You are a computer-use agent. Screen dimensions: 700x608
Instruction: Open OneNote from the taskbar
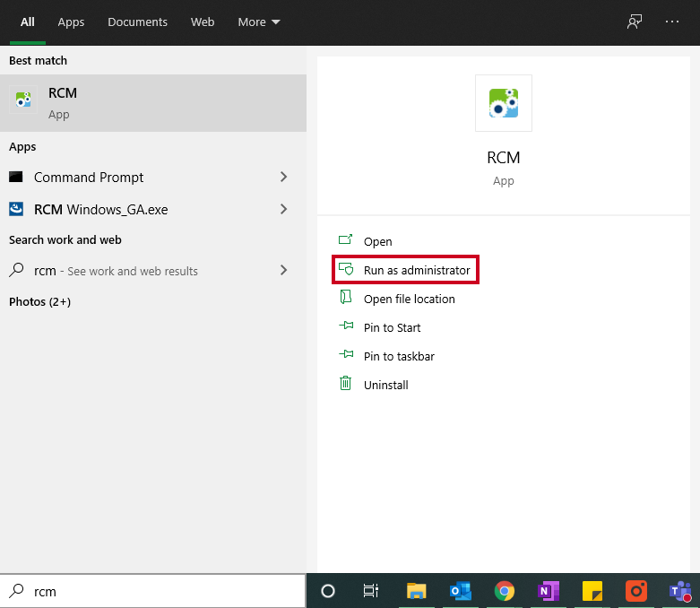[x=549, y=591]
